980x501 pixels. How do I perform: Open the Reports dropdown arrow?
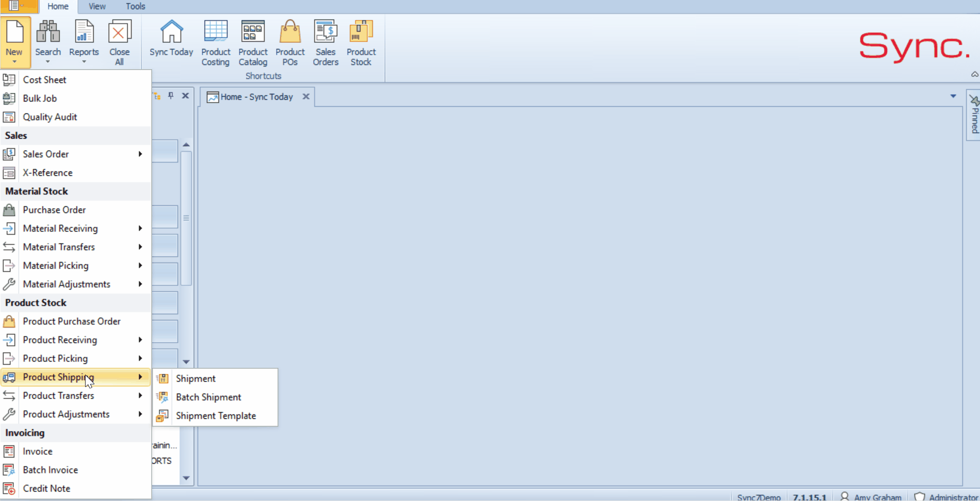point(84,62)
